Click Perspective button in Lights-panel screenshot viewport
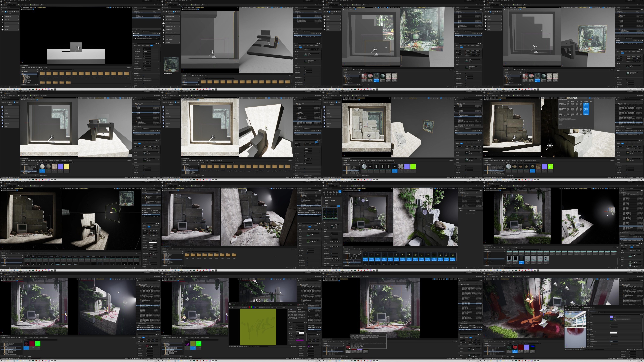Viewport: 644px width, 362px height. (26, 7)
